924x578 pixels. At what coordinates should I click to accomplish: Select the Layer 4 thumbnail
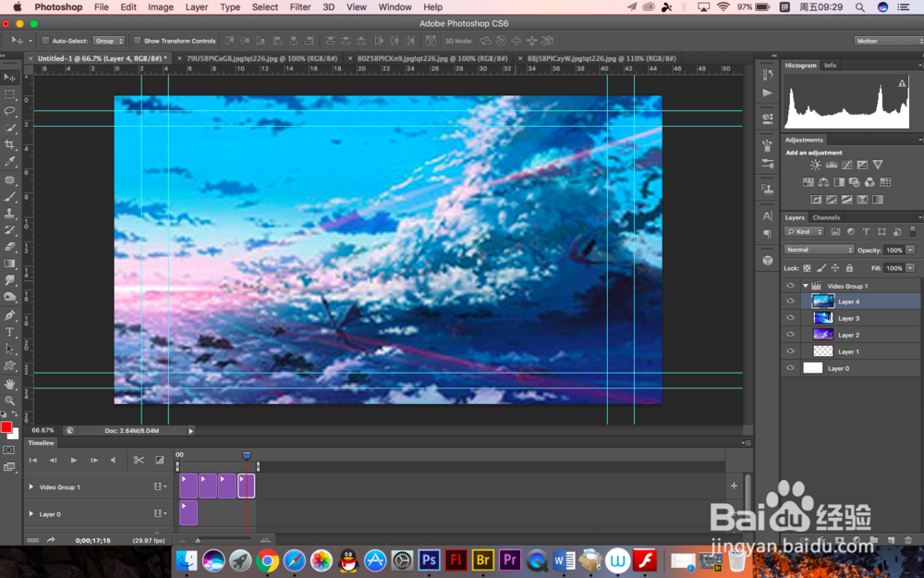(x=822, y=301)
